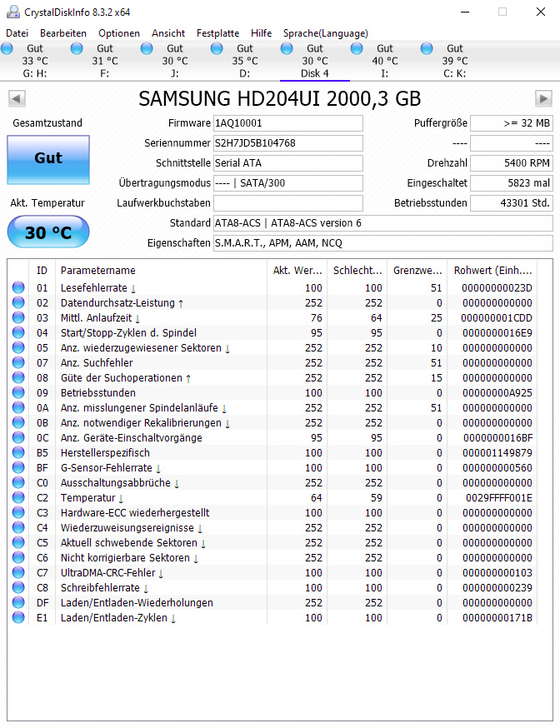
Task: Select disk J: status orb
Action: 147,48
